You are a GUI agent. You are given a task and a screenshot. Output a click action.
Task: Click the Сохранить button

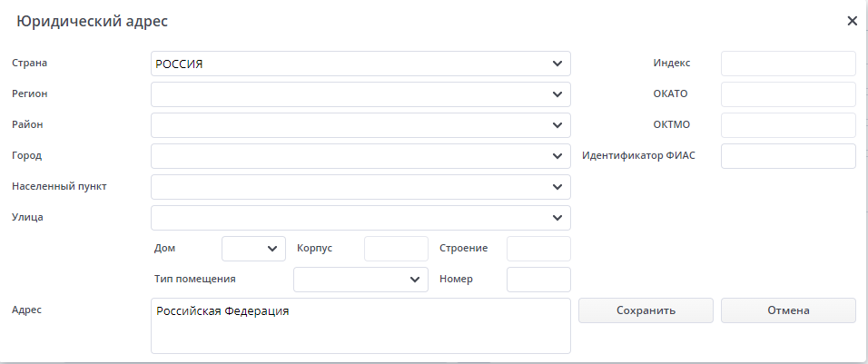click(646, 310)
